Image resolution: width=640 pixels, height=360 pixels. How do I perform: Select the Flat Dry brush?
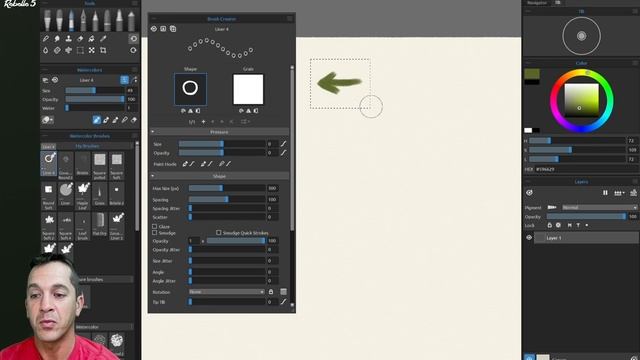100,225
